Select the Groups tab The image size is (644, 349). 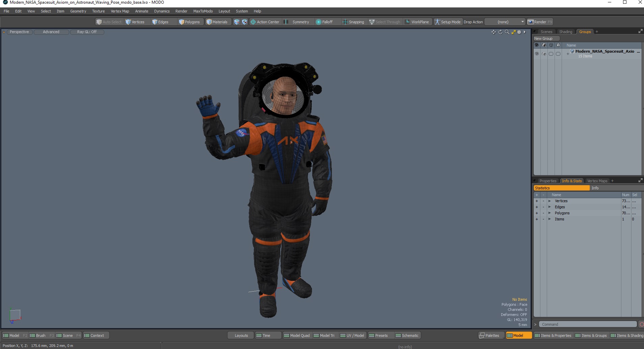click(585, 32)
